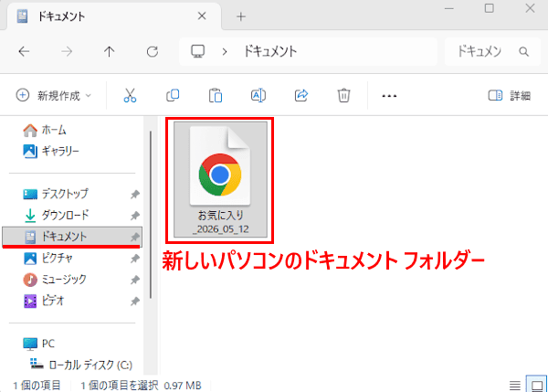Open ダウンロード in the sidebar
548x392 pixels.
(x=57, y=215)
